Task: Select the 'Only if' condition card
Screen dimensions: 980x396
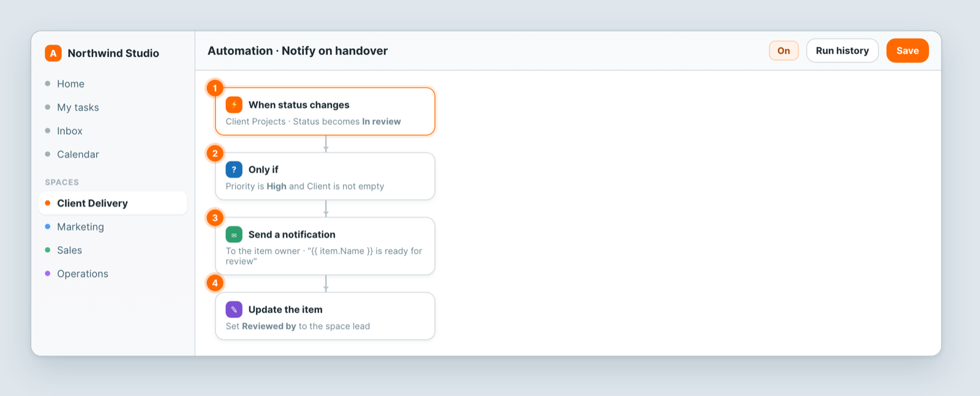Action: pos(325,176)
